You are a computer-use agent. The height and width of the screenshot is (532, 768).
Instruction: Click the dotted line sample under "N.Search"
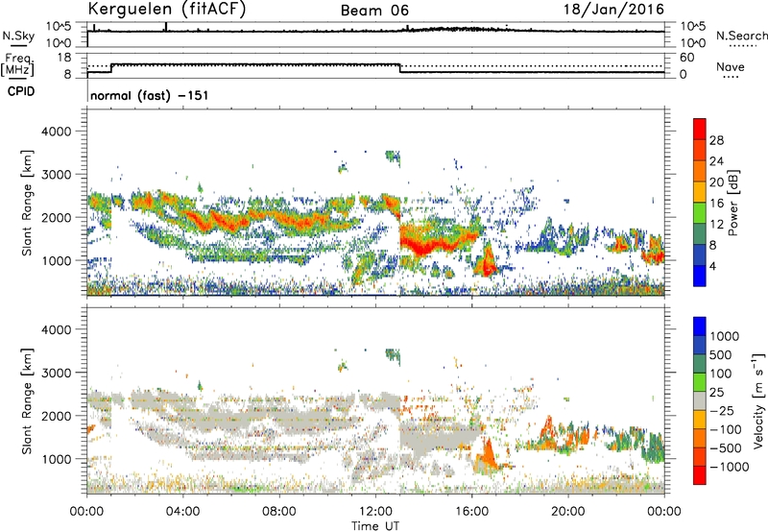tap(742, 46)
